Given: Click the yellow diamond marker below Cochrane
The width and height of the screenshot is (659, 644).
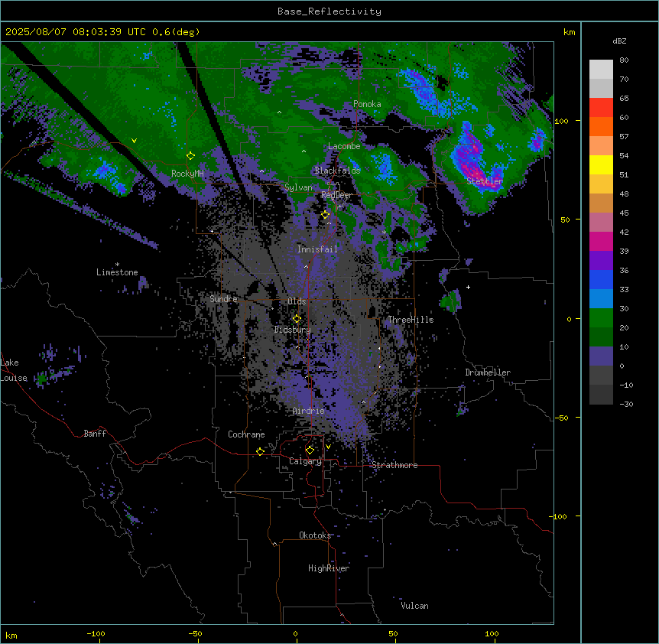Looking at the screenshot, I should pyautogui.click(x=260, y=451).
